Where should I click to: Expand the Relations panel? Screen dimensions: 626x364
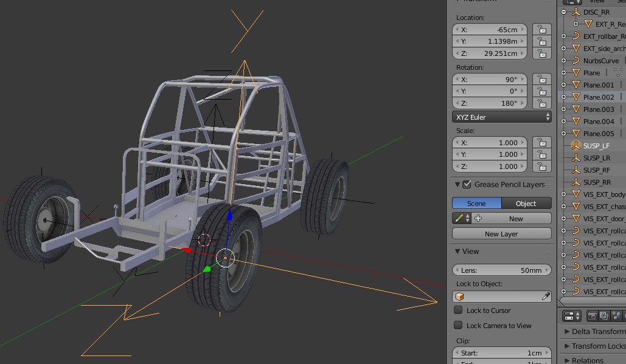(567, 360)
